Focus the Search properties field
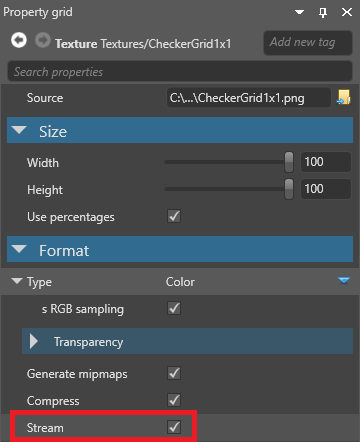Image resolution: width=360 pixels, height=442 pixels. click(x=180, y=71)
